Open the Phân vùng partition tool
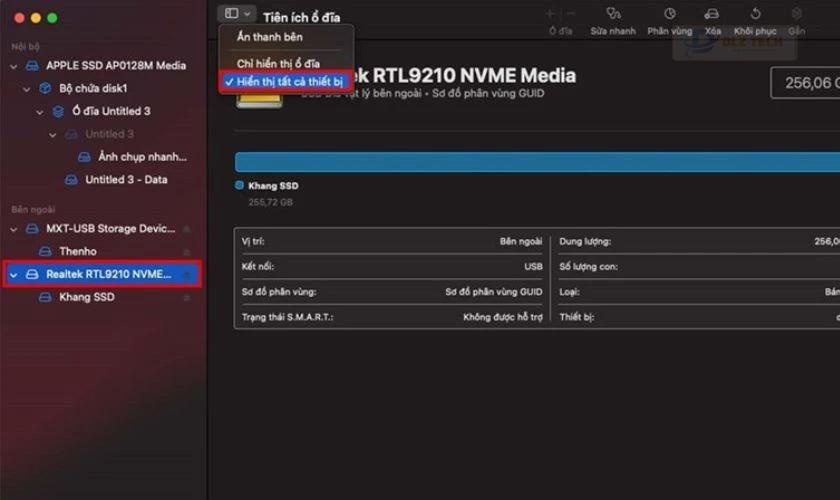This screenshot has width=840, height=500. 669,14
